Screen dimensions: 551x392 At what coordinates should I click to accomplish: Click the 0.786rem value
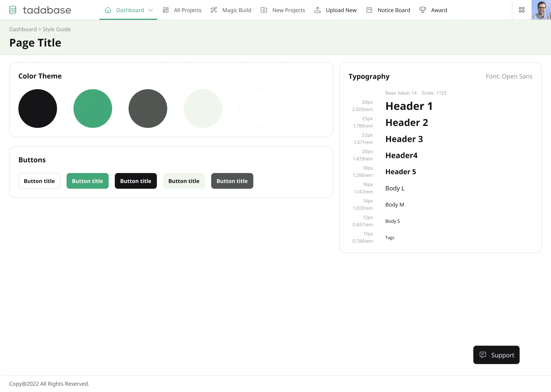(363, 241)
